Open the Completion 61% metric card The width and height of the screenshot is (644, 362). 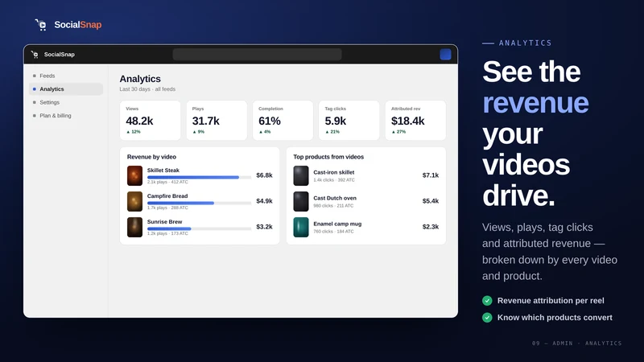click(x=283, y=120)
